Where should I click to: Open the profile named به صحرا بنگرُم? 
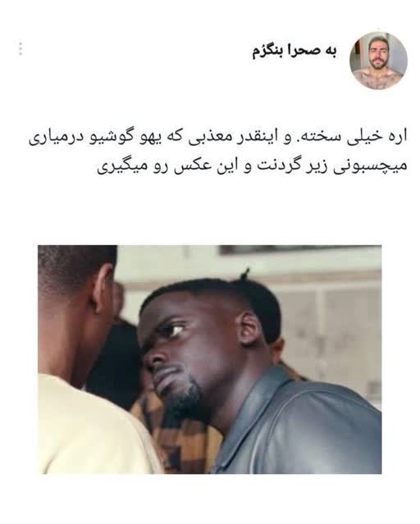point(294,51)
